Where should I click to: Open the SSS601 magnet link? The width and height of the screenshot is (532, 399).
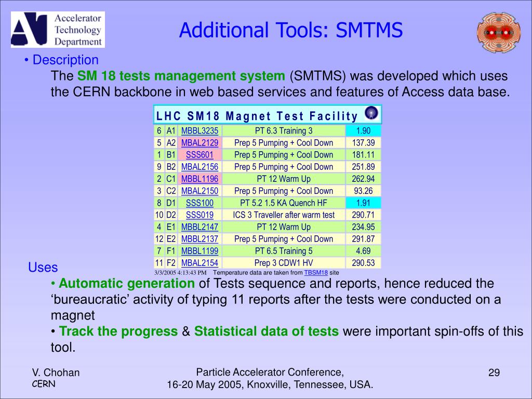pos(199,155)
